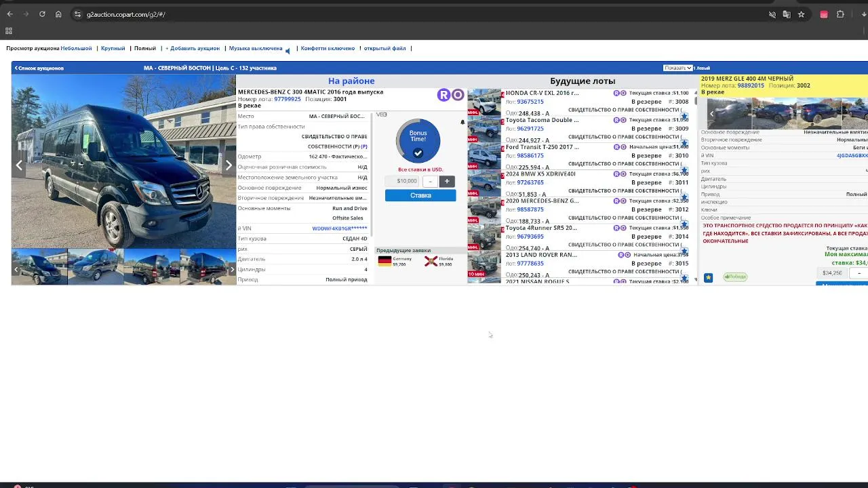
Task: Click BMW X5 thumbnail image
Action: tap(484, 183)
